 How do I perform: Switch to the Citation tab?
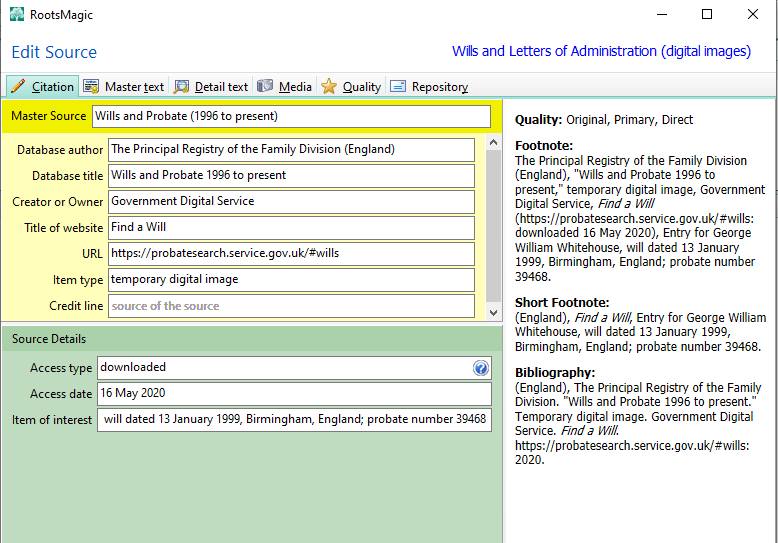point(43,86)
